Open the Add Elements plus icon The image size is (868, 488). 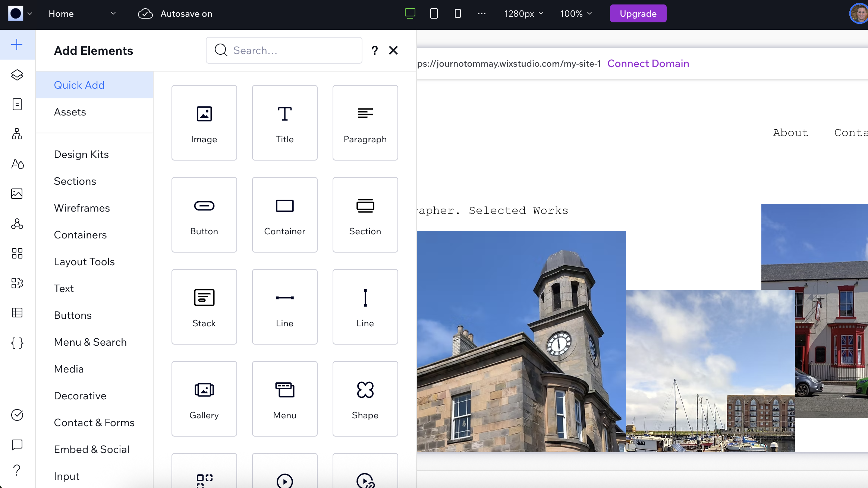17,45
